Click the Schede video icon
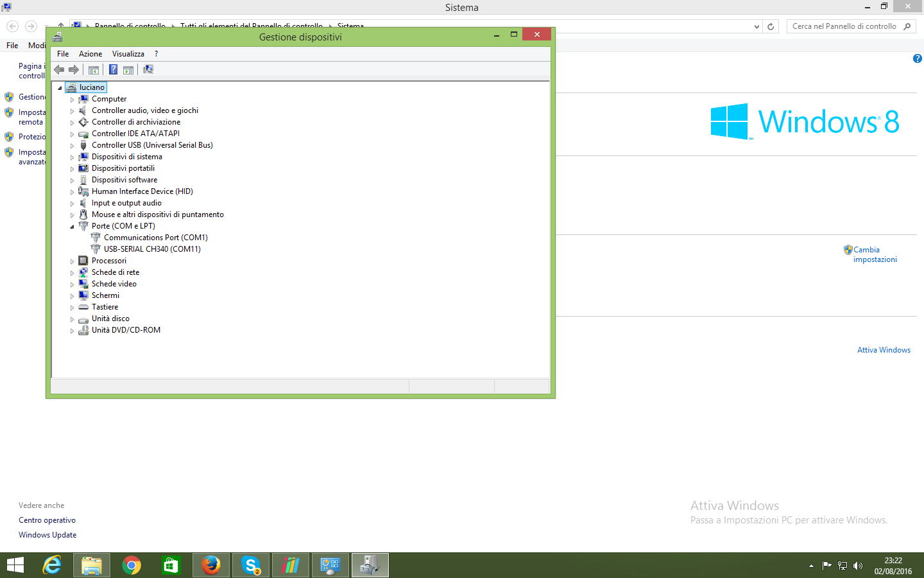 click(x=83, y=284)
